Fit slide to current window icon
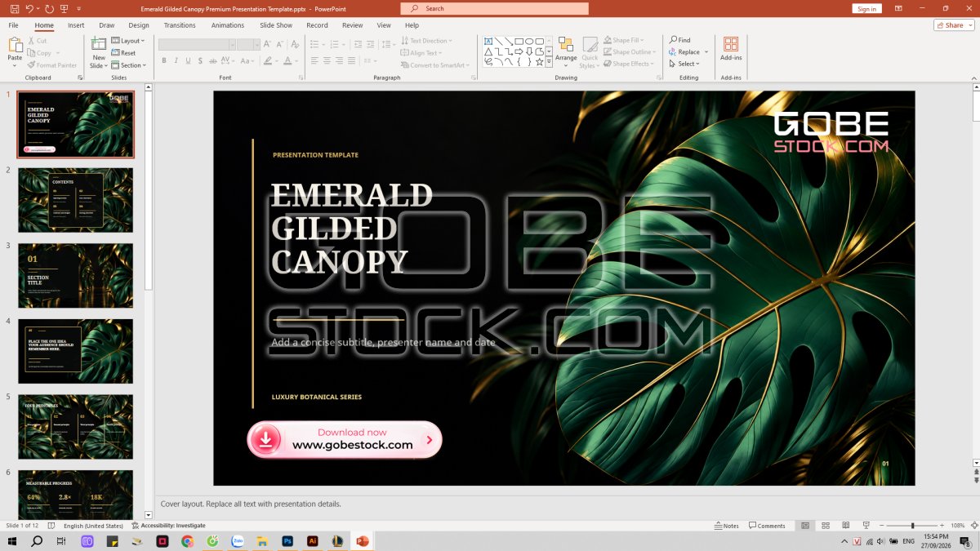This screenshot has width=980, height=551. tap(973, 526)
